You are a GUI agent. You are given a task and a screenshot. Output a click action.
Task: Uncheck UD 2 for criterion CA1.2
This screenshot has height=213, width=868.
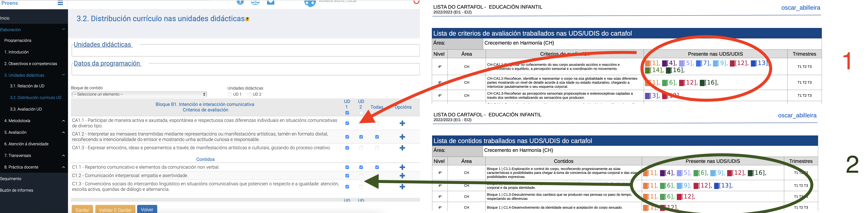click(361, 137)
